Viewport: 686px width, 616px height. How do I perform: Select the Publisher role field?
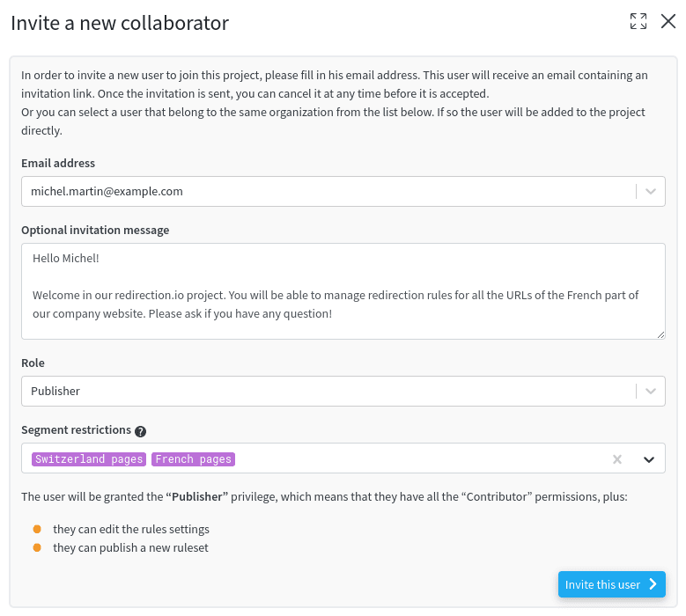(x=328, y=392)
